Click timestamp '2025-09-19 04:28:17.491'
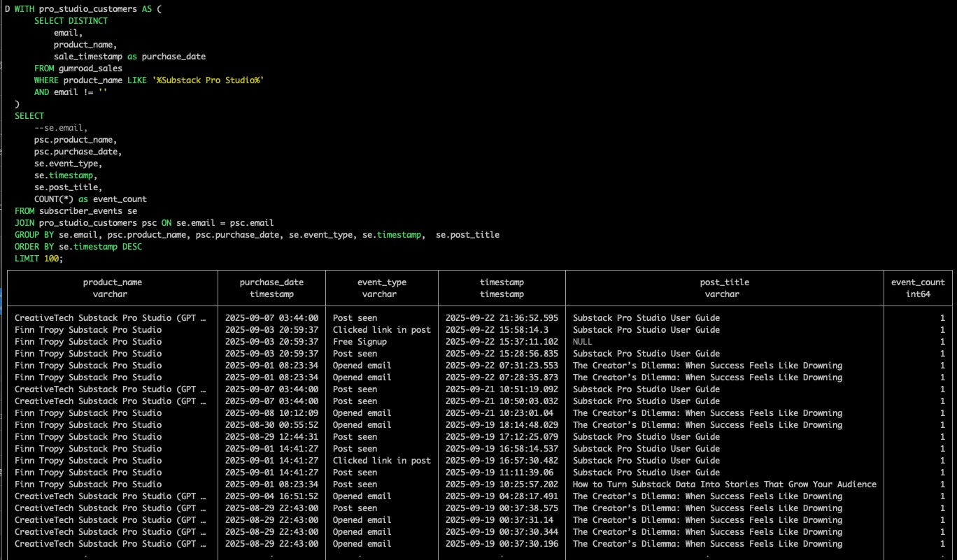Screen dimensions: 957x560 pos(502,496)
